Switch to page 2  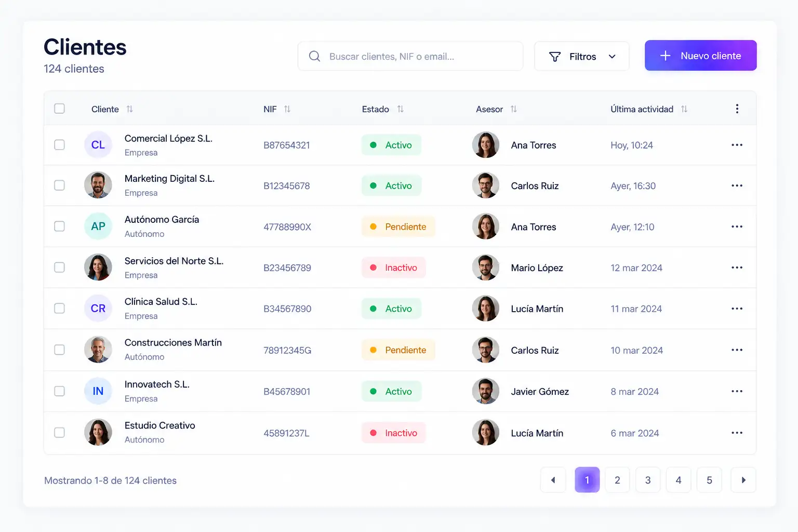click(x=617, y=480)
